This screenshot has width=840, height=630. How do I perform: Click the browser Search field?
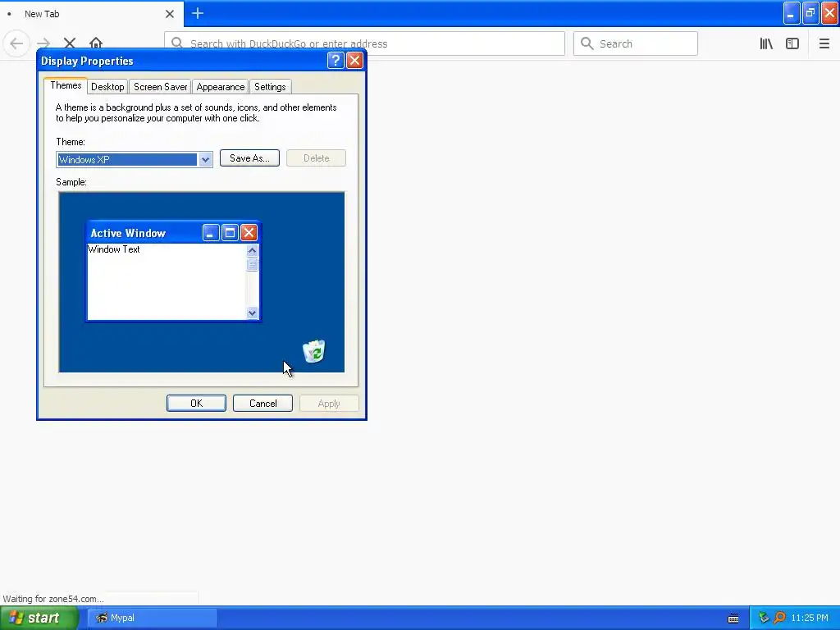(636, 43)
